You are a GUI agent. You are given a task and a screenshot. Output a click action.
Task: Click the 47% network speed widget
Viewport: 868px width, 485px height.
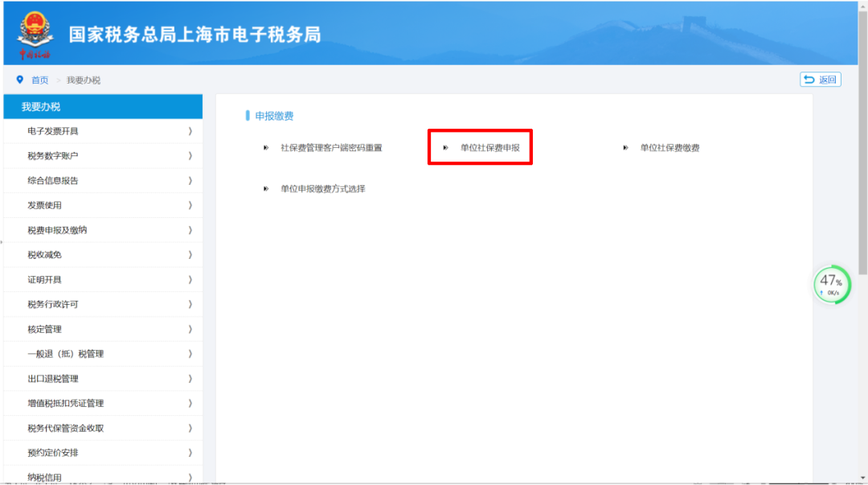pos(832,285)
